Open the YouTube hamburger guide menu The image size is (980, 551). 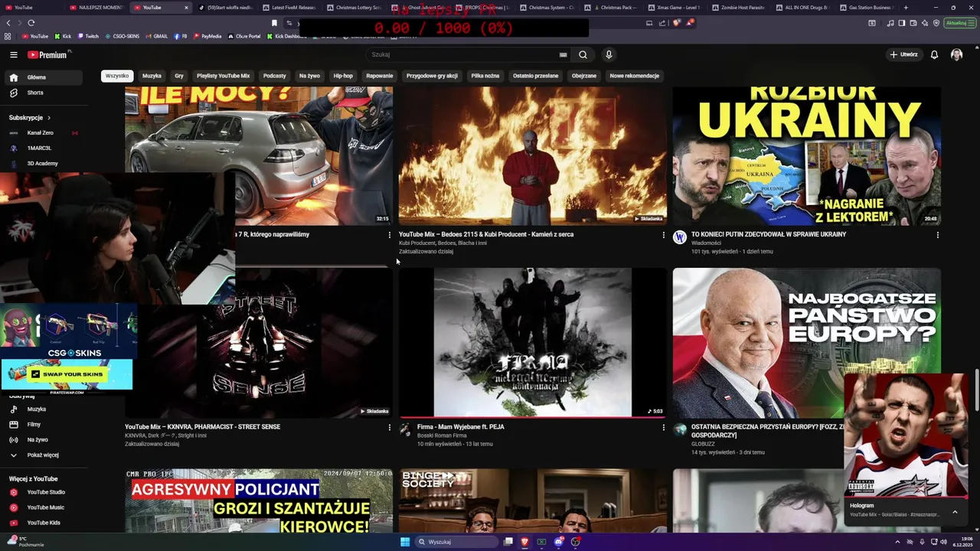click(x=13, y=54)
